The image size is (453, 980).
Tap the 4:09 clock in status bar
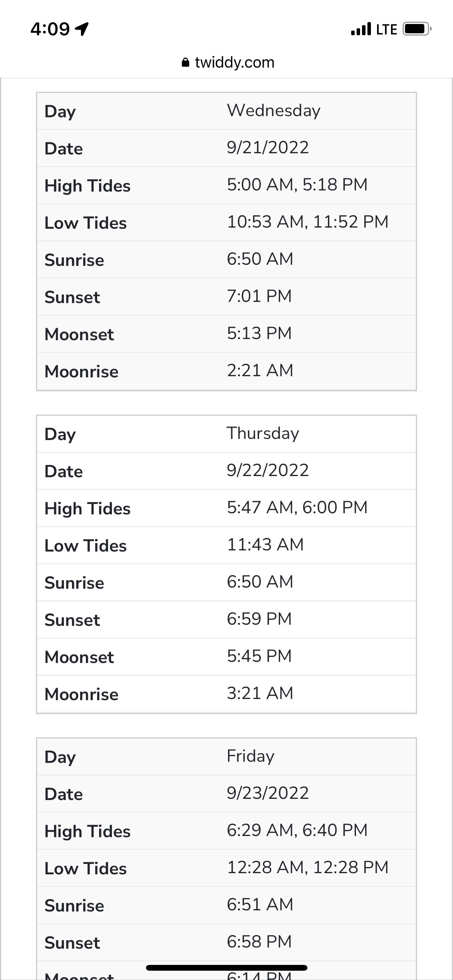point(50,29)
